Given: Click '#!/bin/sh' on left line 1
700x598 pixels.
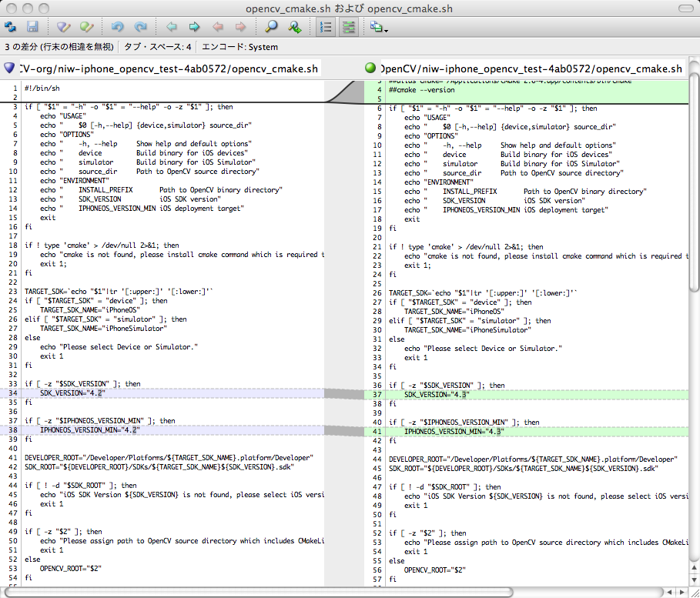Looking at the screenshot, I should (x=42, y=89).
